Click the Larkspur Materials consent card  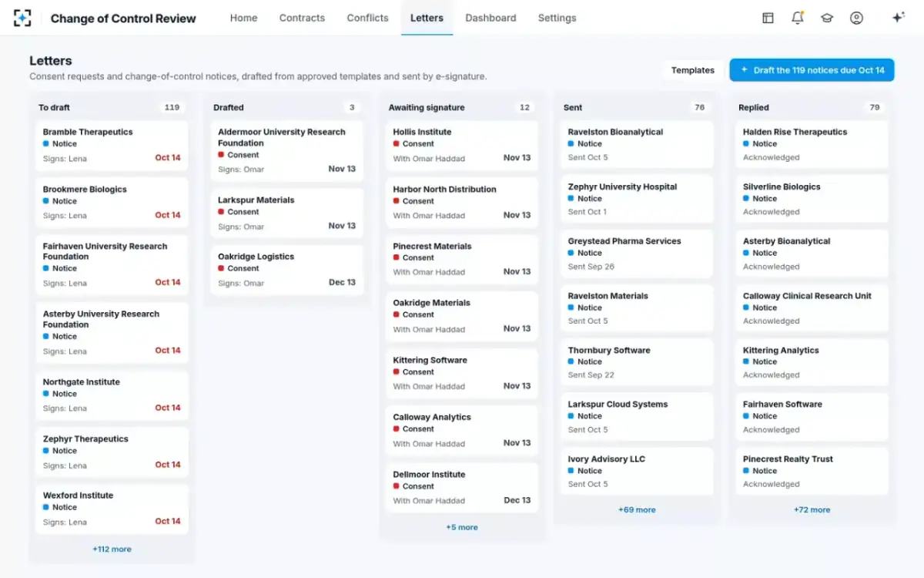pos(286,213)
